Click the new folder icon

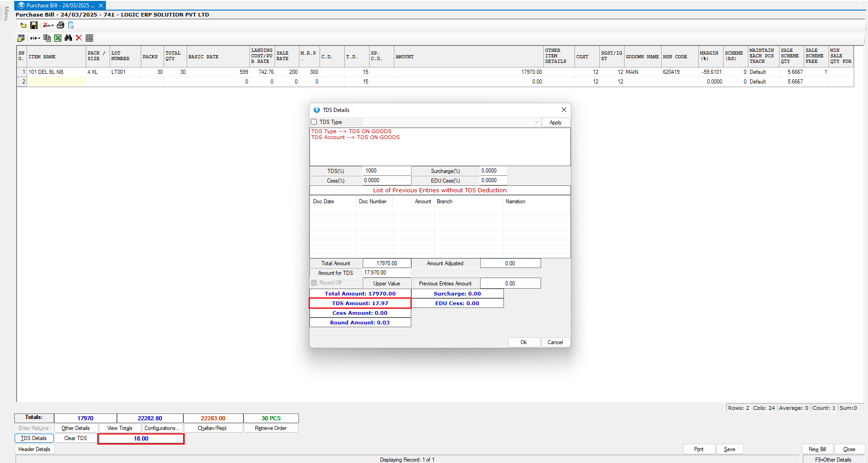pos(23,25)
